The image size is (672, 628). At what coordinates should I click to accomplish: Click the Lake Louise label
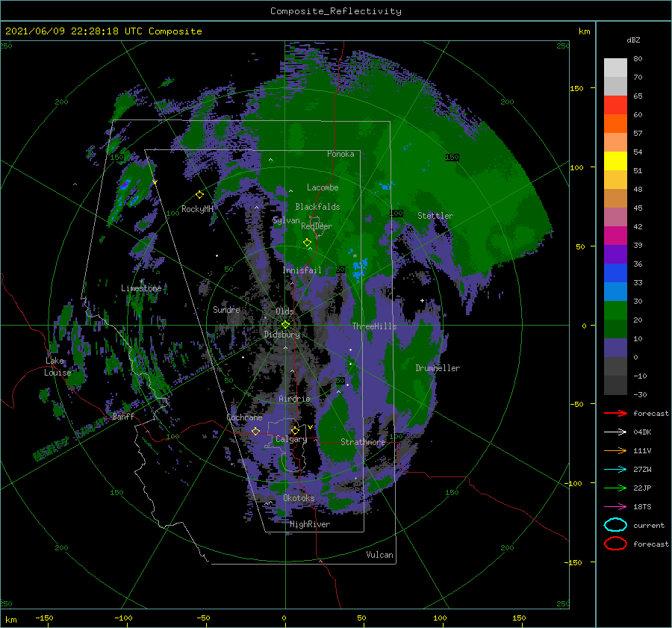point(58,367)
